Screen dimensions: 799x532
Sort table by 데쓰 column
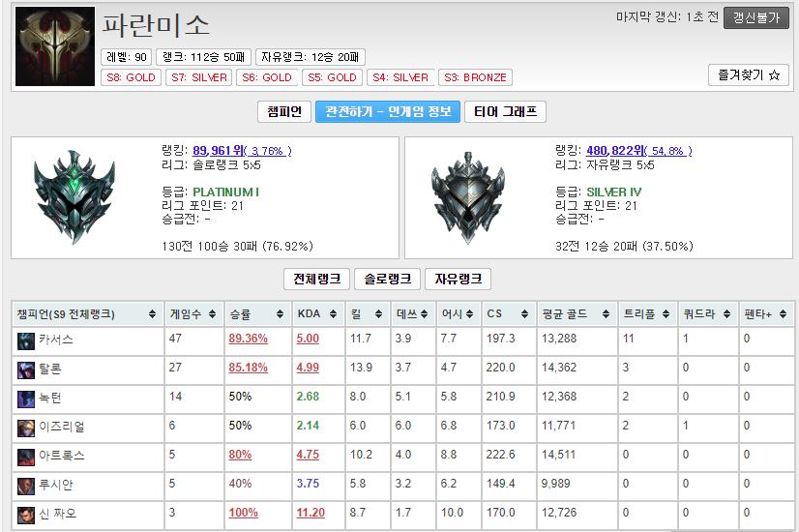pos(413,314)
